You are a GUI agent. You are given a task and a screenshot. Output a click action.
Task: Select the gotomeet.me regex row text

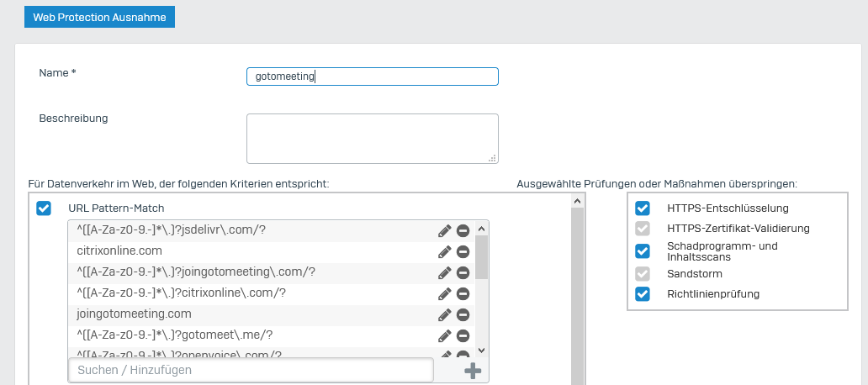click(175, 335)
